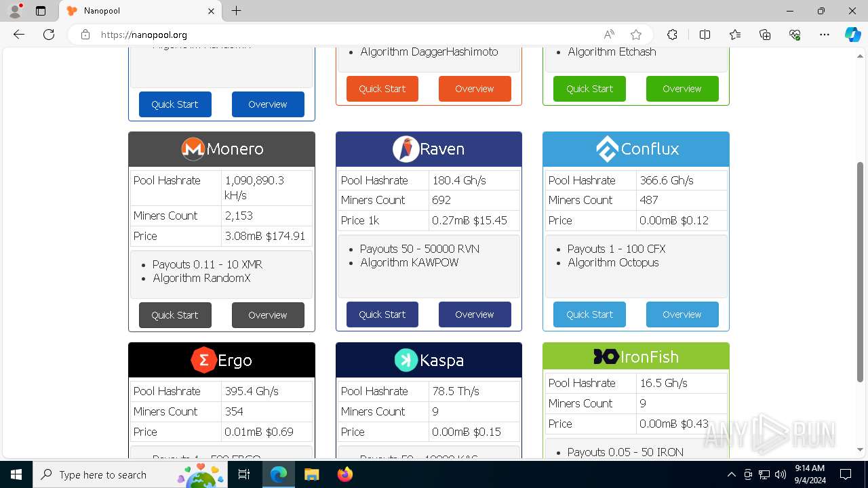Screen dimensions: 868x488
Task: Go back to previous page
Action: 19,35
